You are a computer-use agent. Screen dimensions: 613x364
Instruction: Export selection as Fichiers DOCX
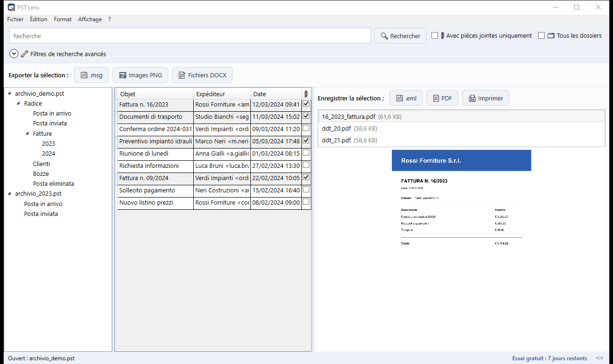click(202, 75)
